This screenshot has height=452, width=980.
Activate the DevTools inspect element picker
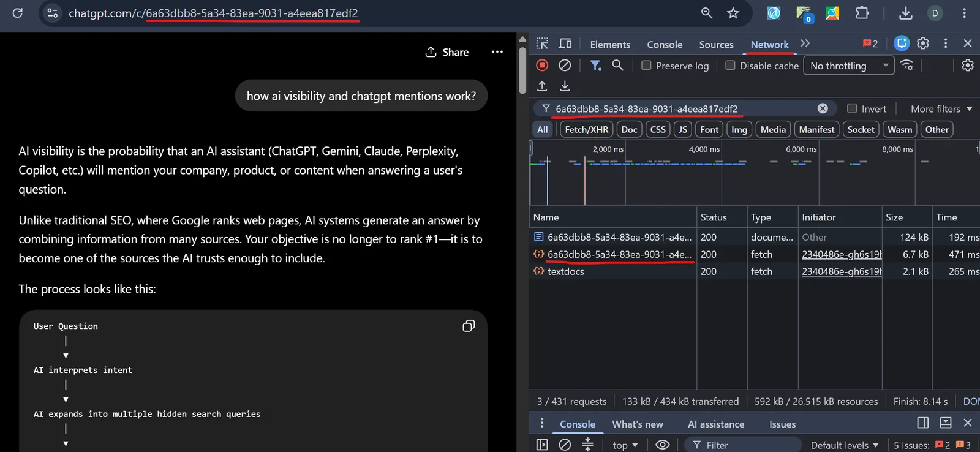tap(542, 43)
